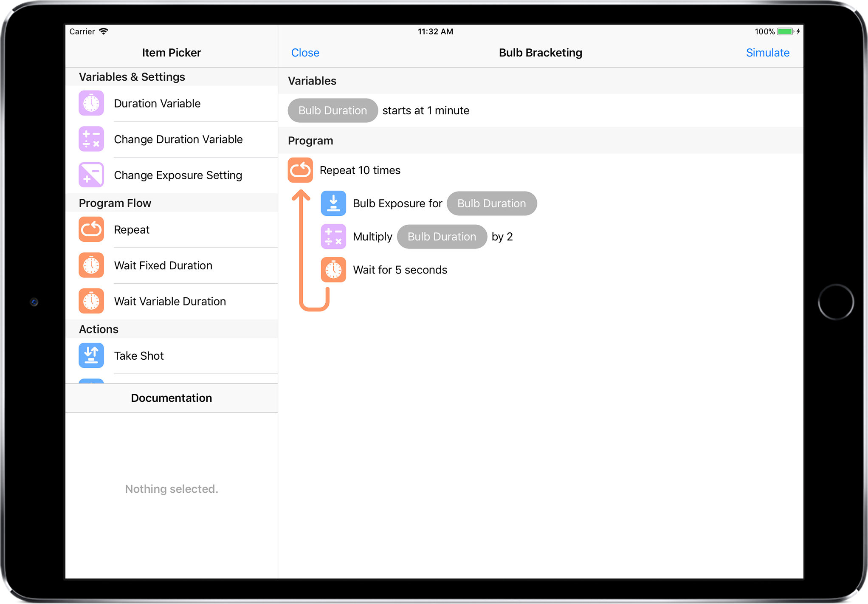Viewport: 868px width, 604px height.
Task: Click the battery icon in status bar
Action: (786, 31)
